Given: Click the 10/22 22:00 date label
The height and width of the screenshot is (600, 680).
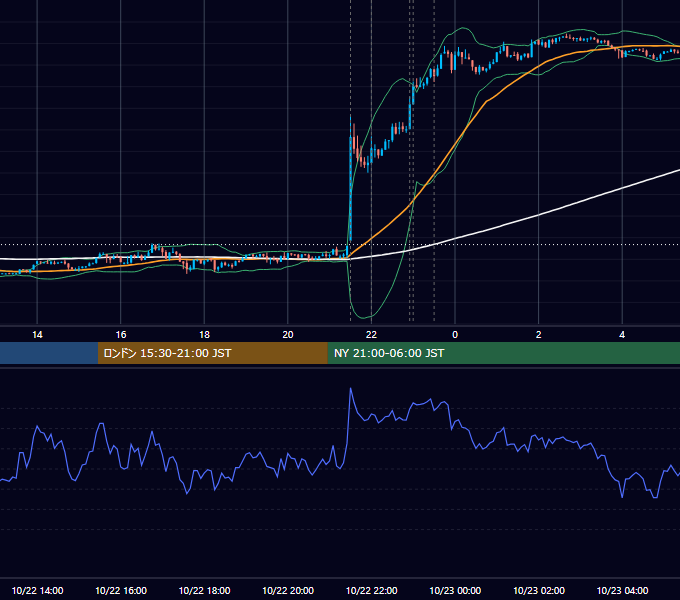Looking at the screenshot, I should [371, 590].
